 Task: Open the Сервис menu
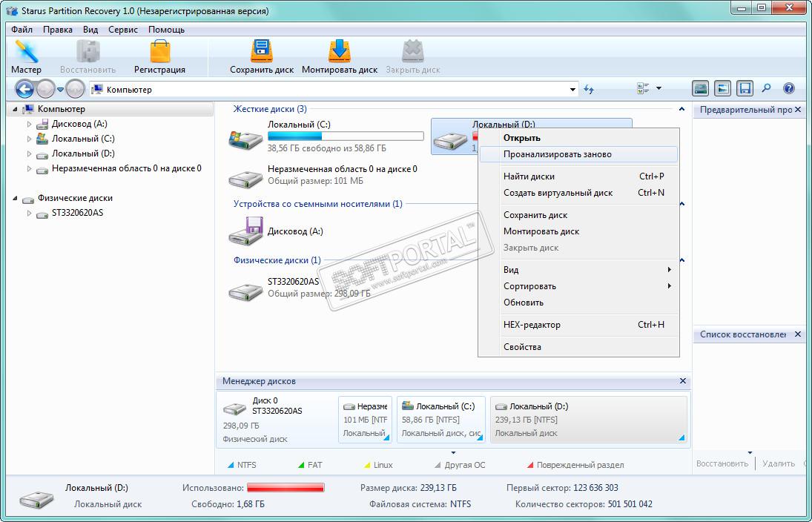pyautogui.click(x=123, y=30)
